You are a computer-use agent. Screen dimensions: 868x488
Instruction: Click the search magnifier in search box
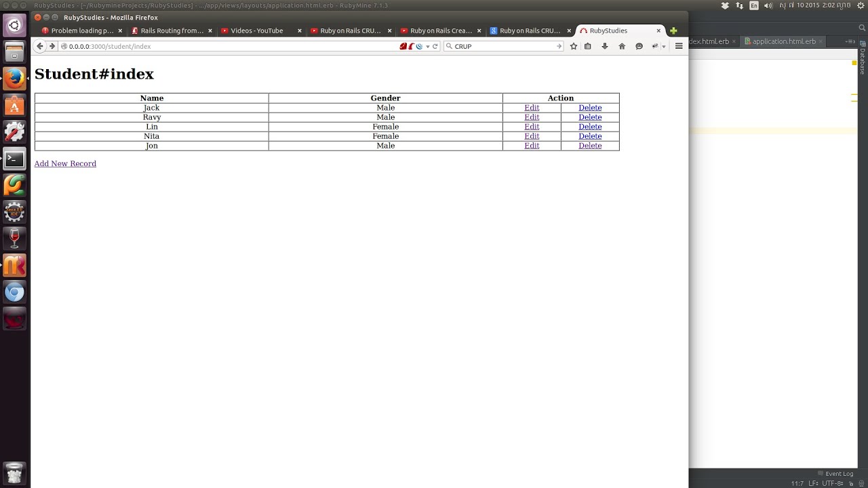(449, 46)
